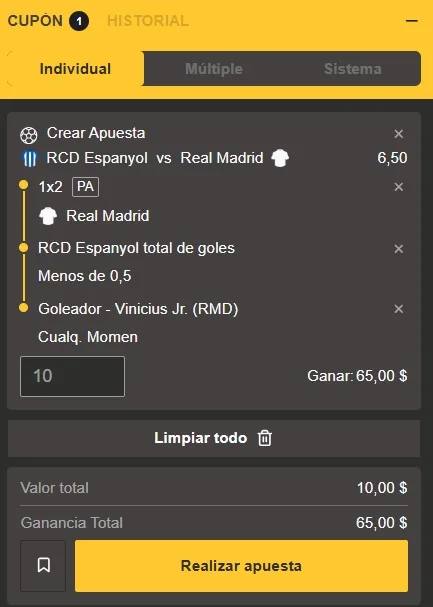Switch to the Historial tab
Image resolution: width=433 pixels, height=607 pixels.
(x=148, y=21)
